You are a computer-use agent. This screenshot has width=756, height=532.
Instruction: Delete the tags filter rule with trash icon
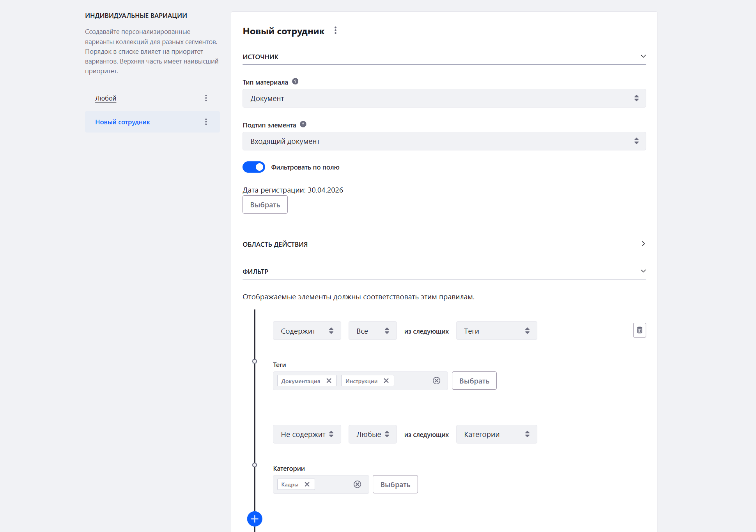click(639, 330)
